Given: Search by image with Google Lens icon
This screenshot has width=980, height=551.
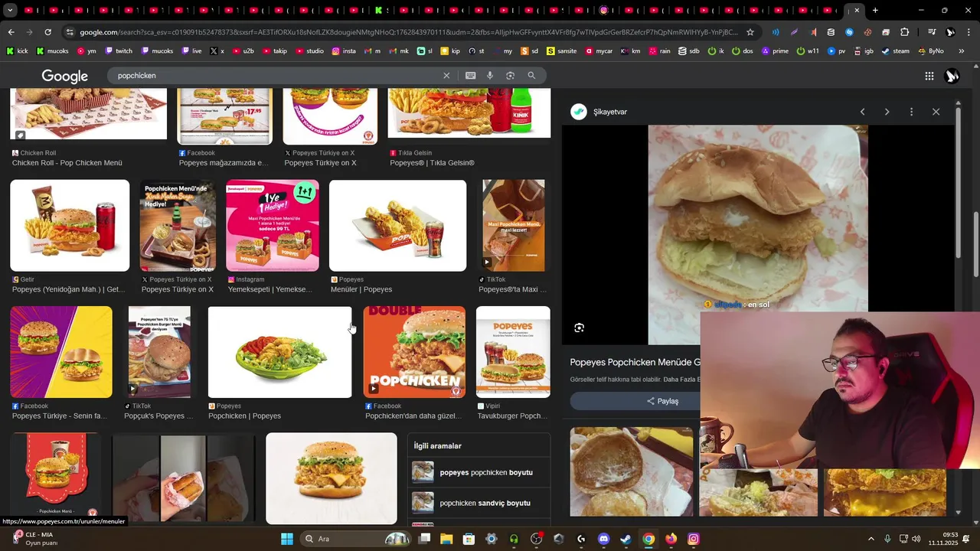Looking at the screenshot, I should (x=510, y=76).
